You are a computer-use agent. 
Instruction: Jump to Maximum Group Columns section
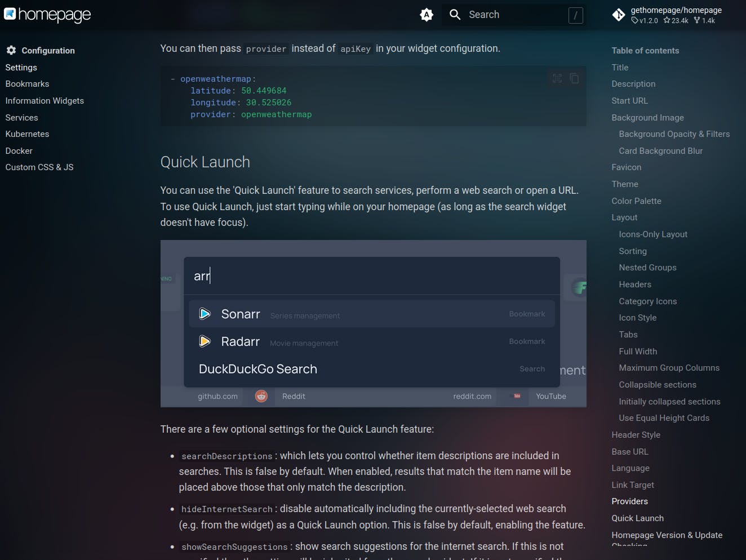click(x=669, y=368)
